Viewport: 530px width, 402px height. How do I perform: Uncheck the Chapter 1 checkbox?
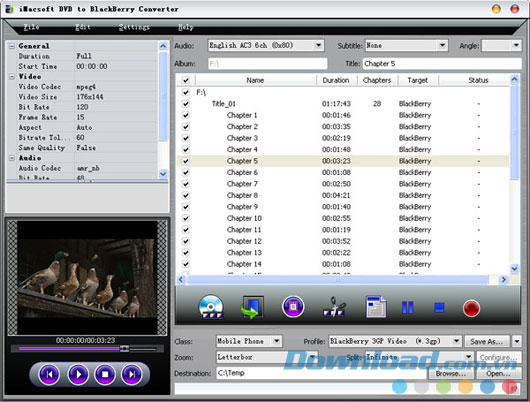pyautogui.click(x=186, y=115)
